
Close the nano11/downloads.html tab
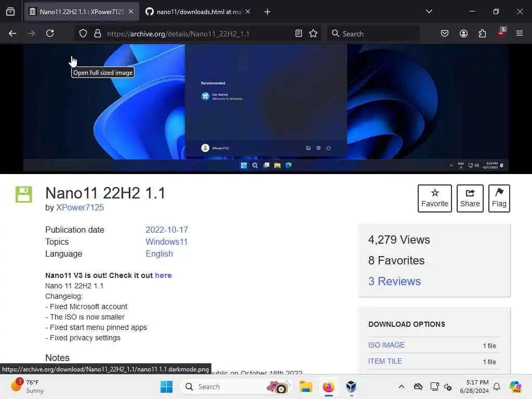point(248,11)
